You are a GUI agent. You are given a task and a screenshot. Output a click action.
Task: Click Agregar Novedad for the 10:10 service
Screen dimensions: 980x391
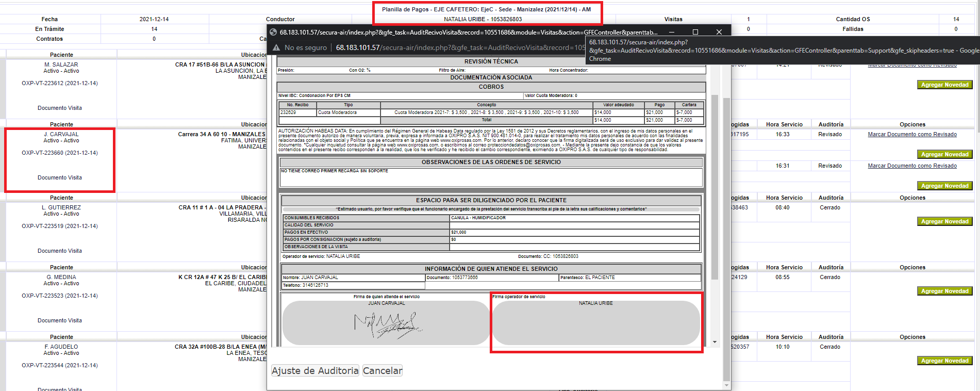tap(944, 361)
